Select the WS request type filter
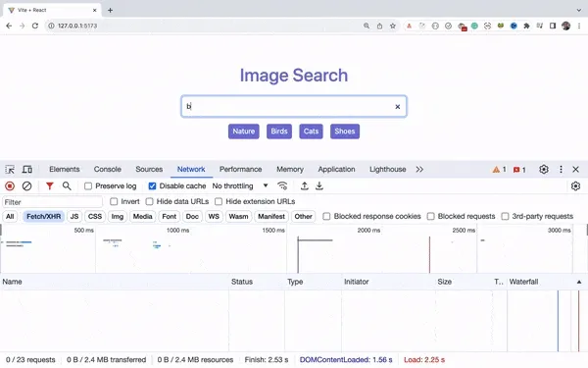This screenshot has height=368, width=588. [214, 217]
